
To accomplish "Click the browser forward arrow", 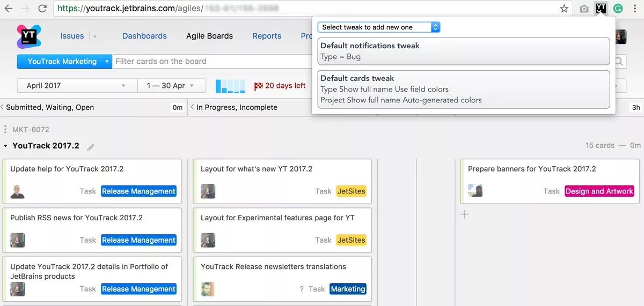I will (x=25, y=9).
